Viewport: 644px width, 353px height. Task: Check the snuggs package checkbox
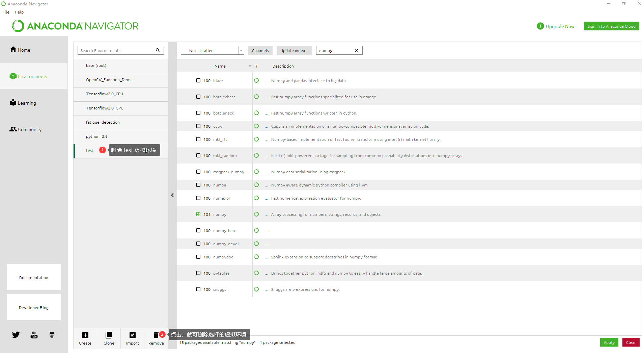(x=198, y=289)
